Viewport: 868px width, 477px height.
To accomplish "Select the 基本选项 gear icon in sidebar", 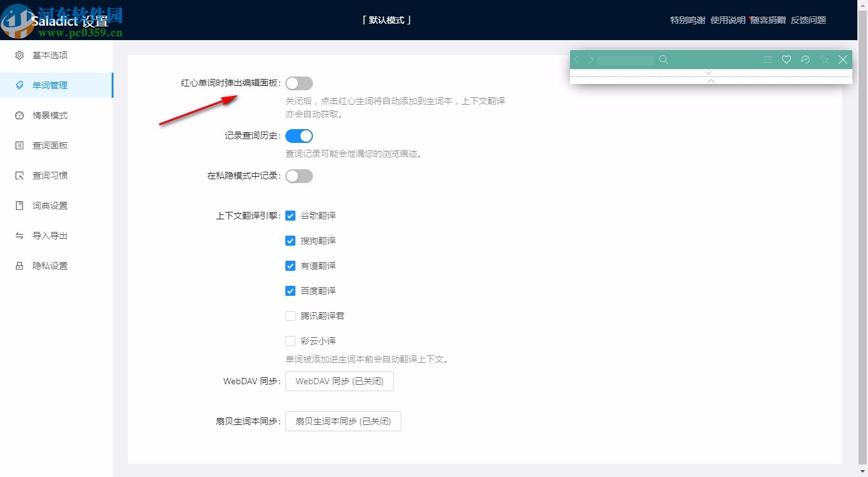I will point(19,55).
